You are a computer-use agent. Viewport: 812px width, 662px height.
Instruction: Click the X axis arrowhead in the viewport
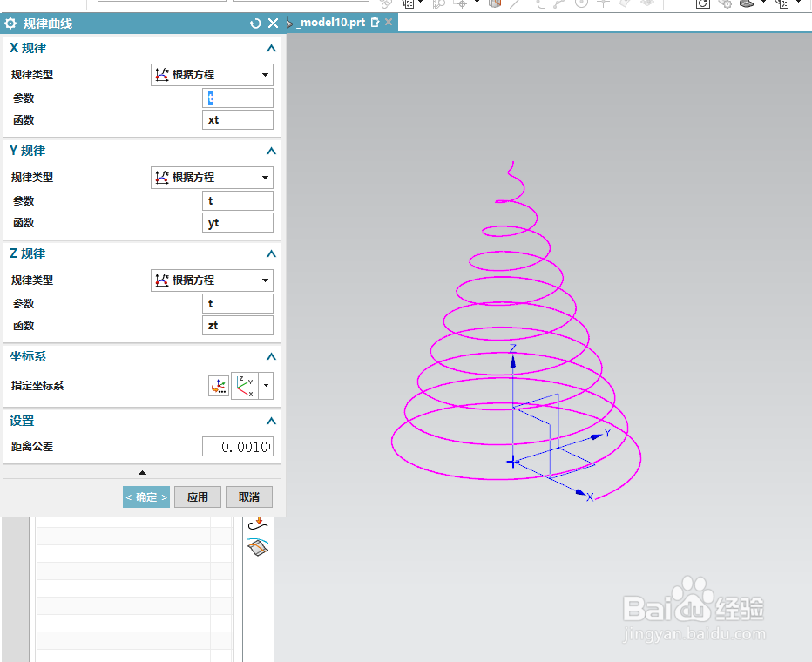(x=580, y=493)
